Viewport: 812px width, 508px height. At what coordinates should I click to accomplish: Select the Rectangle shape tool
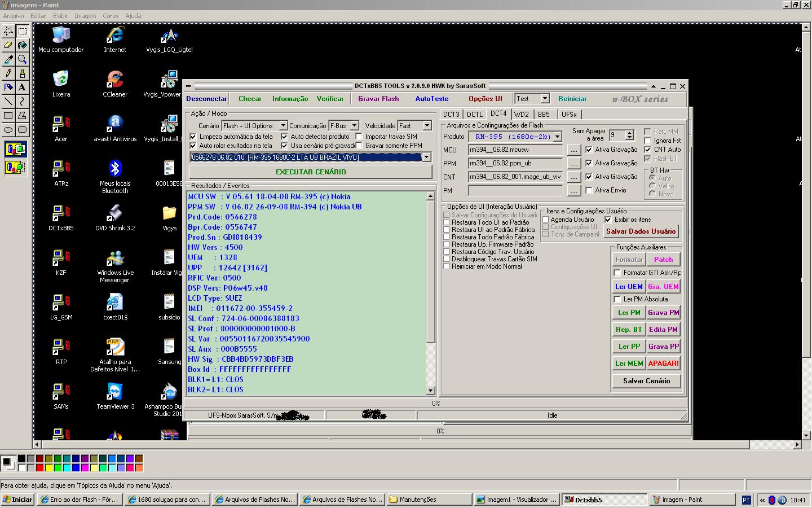[8, 116]
